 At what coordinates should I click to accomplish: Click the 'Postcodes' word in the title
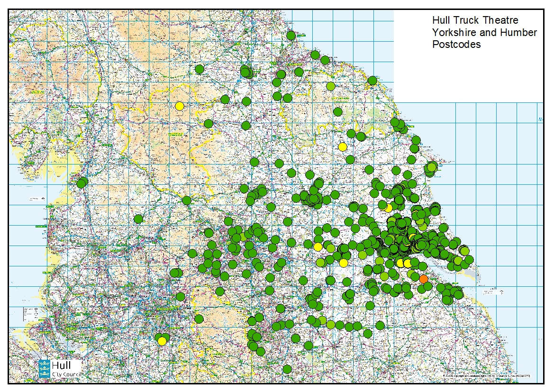(x=456, y=45)
